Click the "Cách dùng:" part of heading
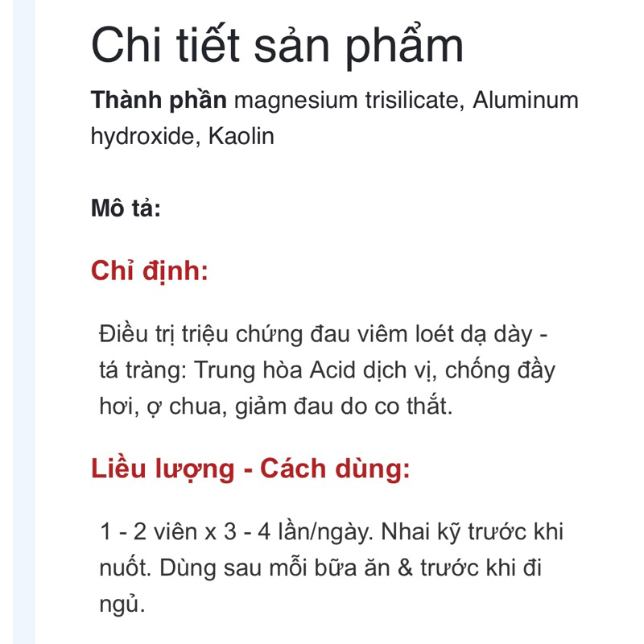Viewport: 644px width, 644px height. tap(335, 469)
